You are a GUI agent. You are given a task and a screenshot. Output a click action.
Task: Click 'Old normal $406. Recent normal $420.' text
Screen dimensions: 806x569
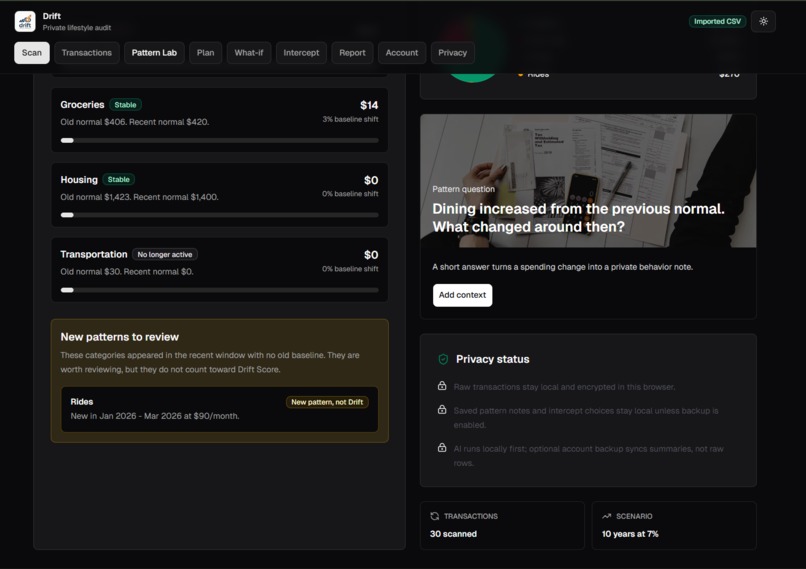[x=135, y=122]
